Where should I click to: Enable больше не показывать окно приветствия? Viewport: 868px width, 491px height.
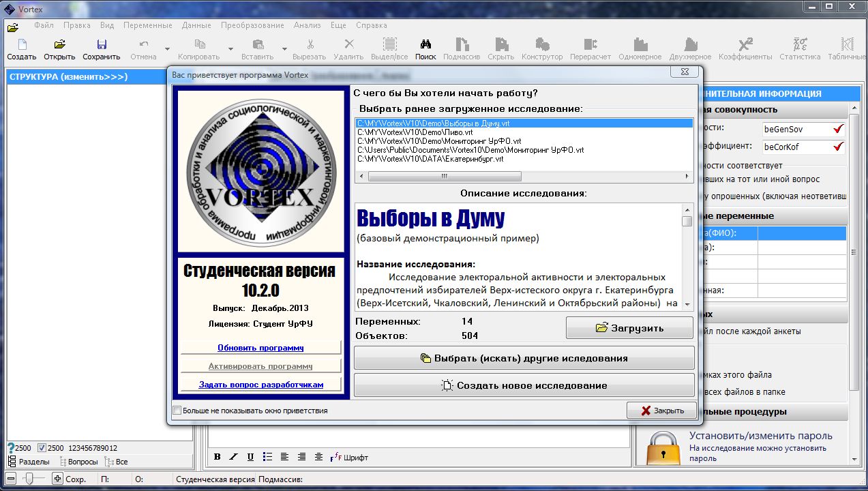click(x=177, y=410)
